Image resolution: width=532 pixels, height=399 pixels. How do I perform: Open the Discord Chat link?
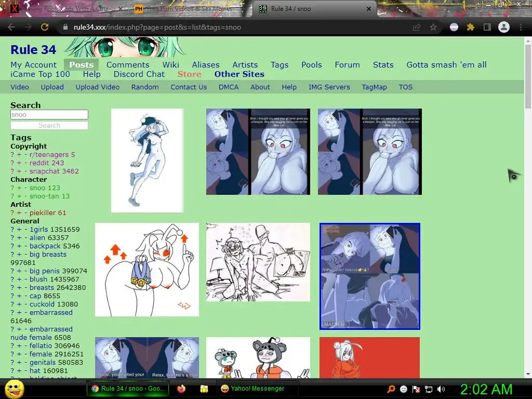(x=139, y=74)
